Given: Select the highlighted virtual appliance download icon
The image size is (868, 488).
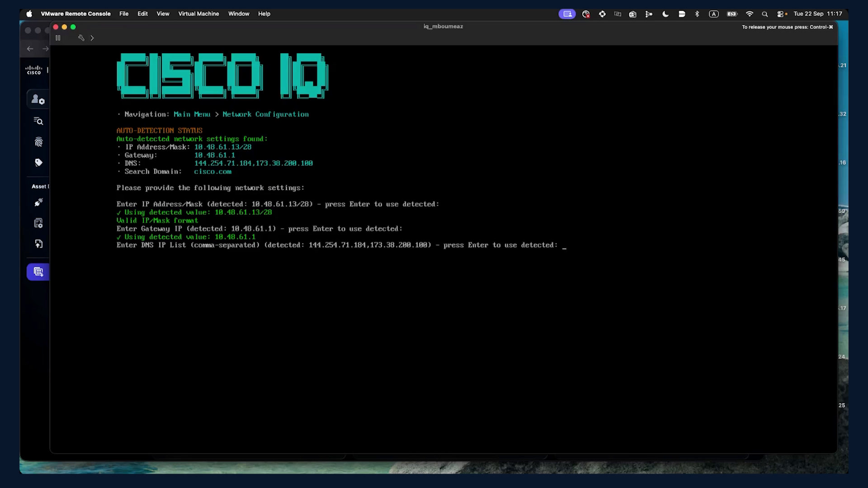Looking at the screenshot, I should click(38, 272).
